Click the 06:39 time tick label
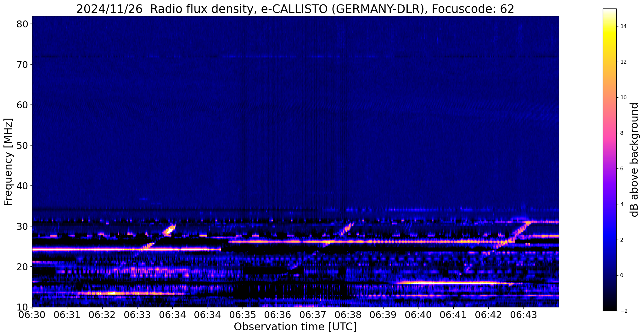 [383, 315]
